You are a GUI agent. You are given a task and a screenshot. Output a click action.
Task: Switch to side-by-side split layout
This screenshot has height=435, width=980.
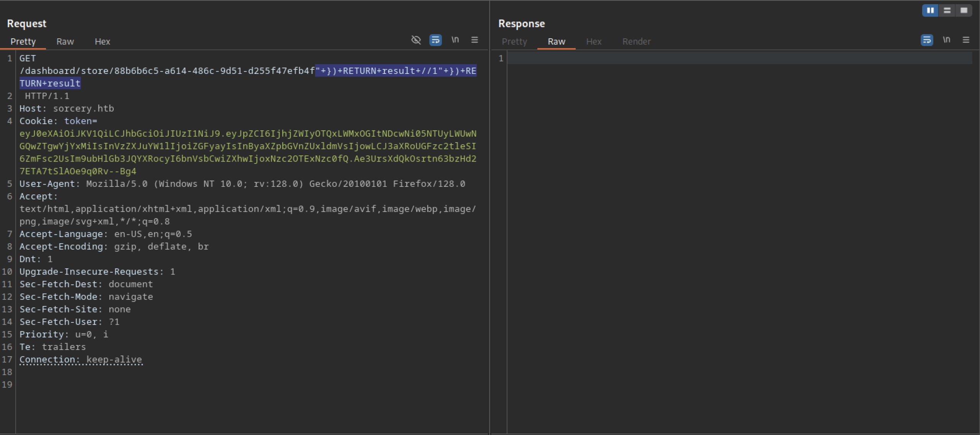930,10
